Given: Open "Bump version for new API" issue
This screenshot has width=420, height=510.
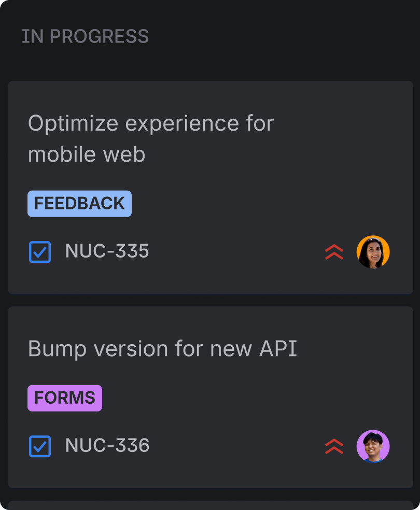Looking at the screenshot, I should click(x=162, y=349).
